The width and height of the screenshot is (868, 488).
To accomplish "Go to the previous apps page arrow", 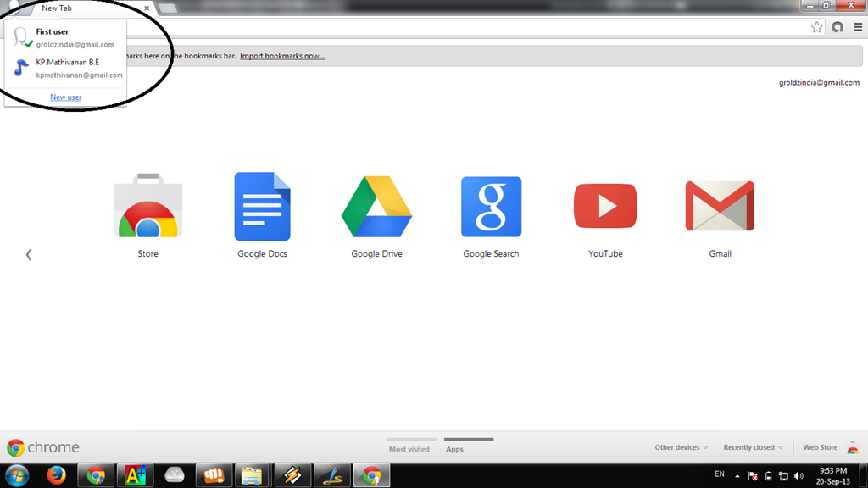I will [x=29, y=254].
